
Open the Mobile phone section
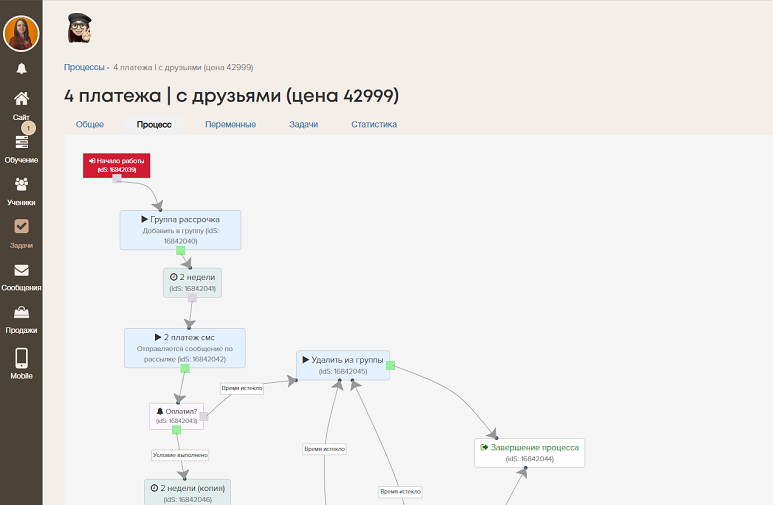pos(21,362)
